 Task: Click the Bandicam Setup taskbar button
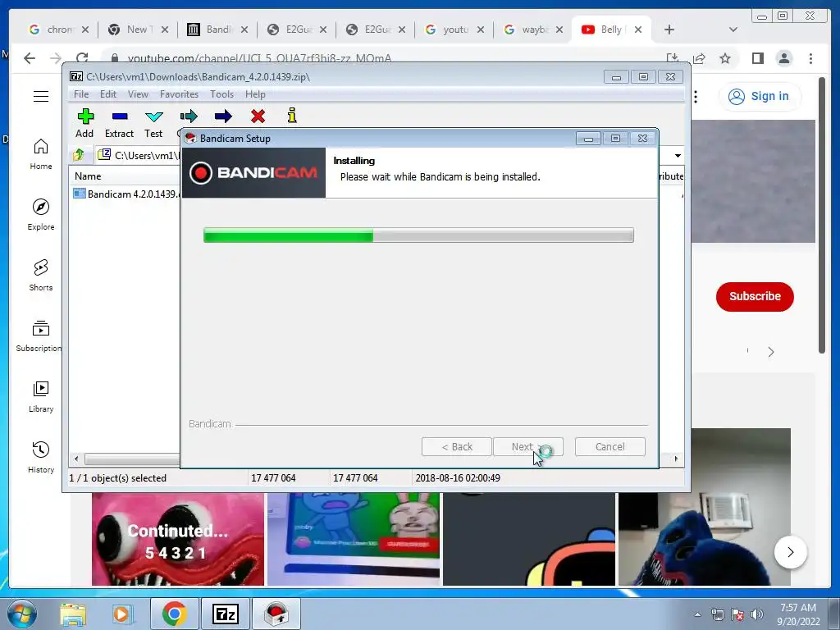coord(276,614)
